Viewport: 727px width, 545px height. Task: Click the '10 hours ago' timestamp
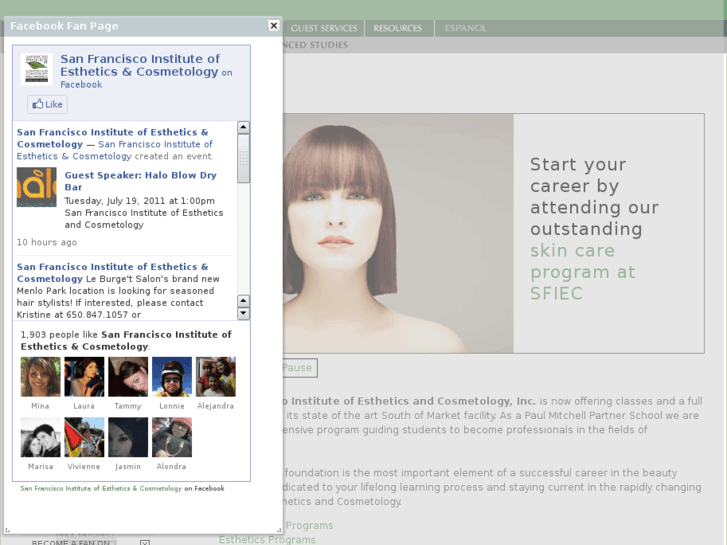(x=47, y=242)
